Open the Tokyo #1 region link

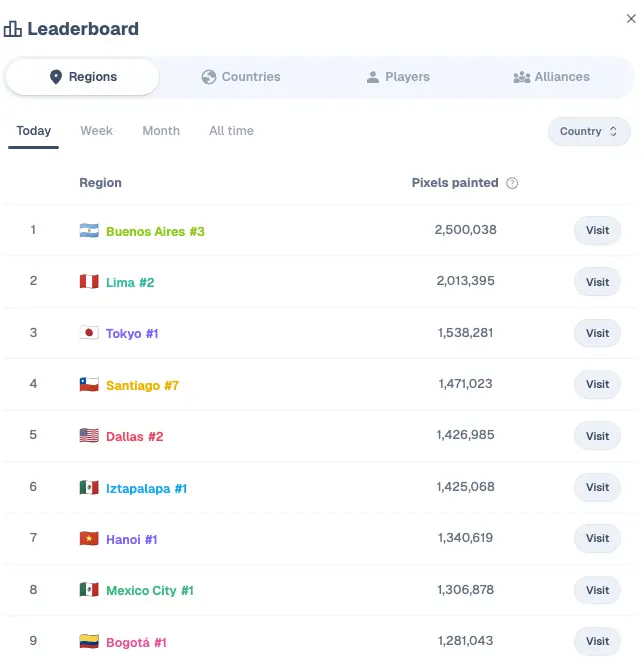pyautogui.click(x=132, y=334)
